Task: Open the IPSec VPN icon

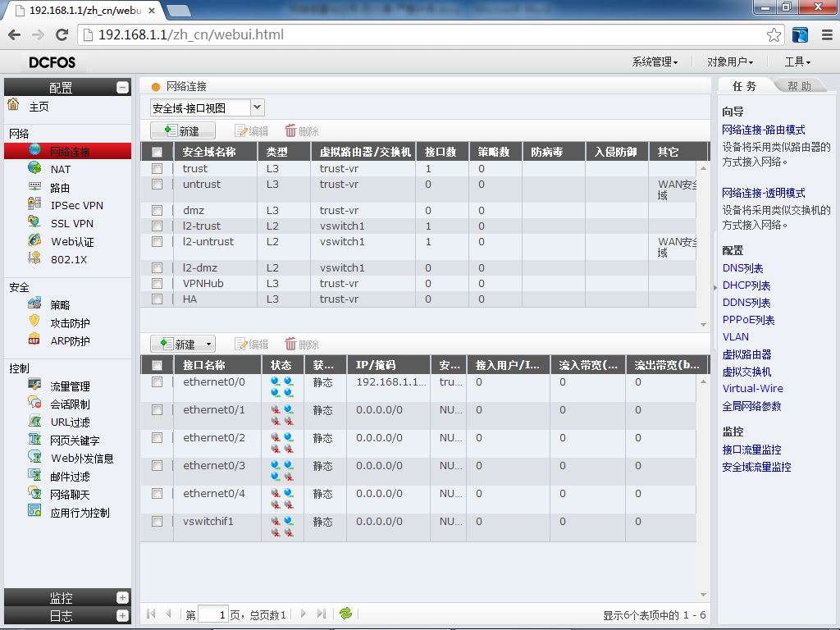Action: pos(34,204)
